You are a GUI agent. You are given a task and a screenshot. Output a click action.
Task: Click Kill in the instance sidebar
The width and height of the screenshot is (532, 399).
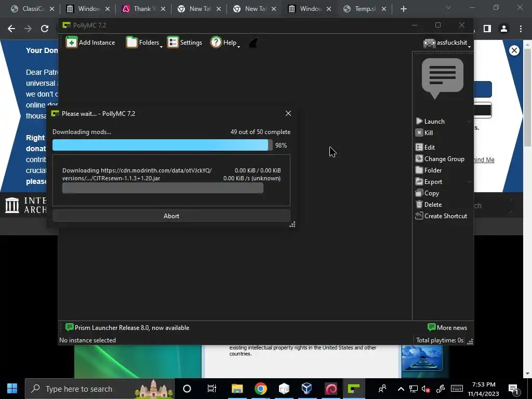point(424,132)
